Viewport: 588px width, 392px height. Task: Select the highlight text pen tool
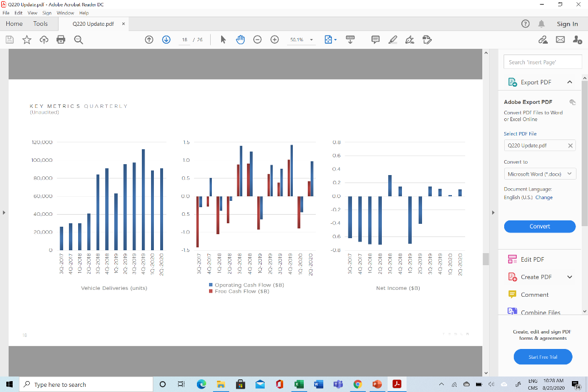pyautogui.click(x=393, y=40)
